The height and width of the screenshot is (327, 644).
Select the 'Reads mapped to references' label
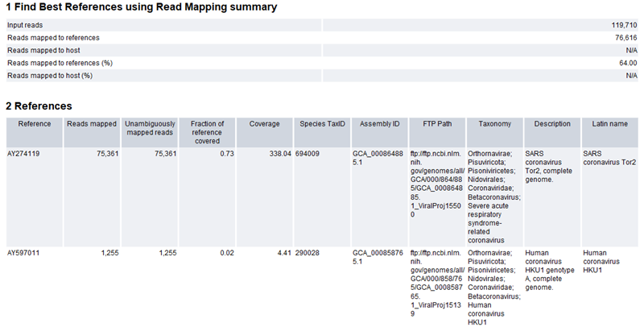[x=53, y=38]
